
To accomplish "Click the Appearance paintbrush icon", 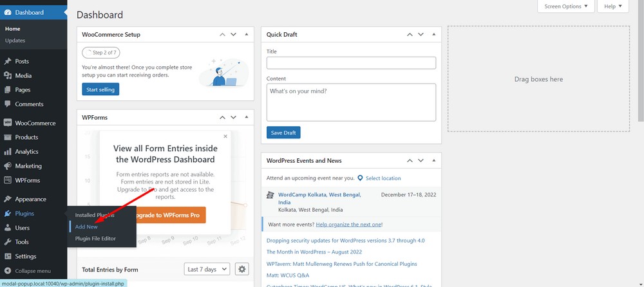I will (7, 199).
